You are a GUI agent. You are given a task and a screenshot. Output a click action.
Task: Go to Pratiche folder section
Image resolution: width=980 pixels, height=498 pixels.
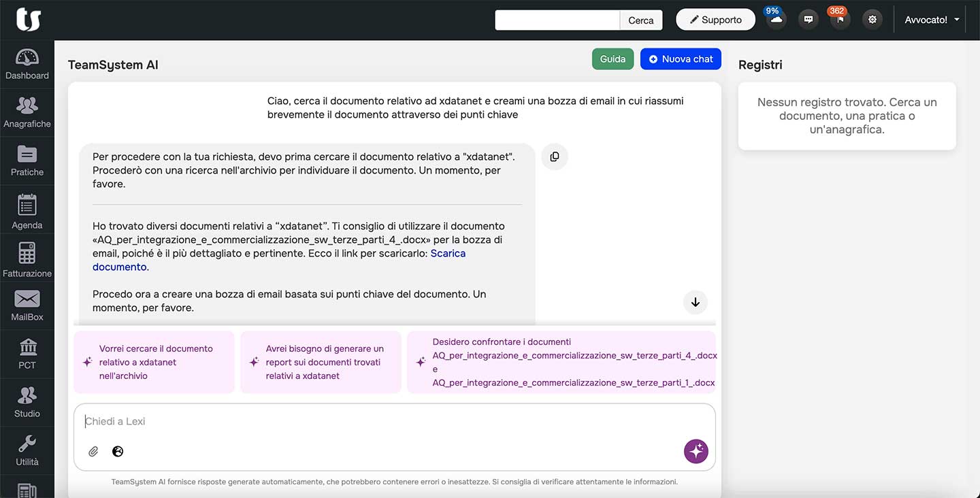(x=27, y=161)
